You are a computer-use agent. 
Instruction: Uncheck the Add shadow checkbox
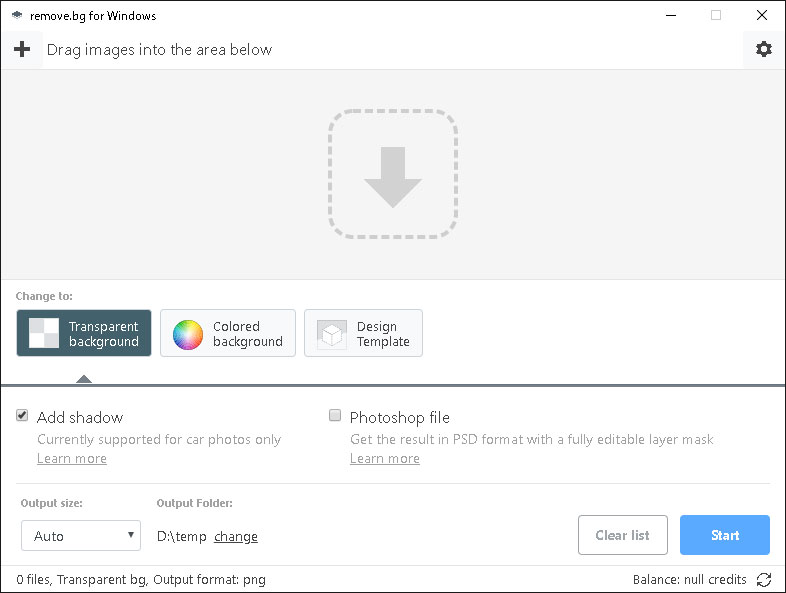coord(22,415)
